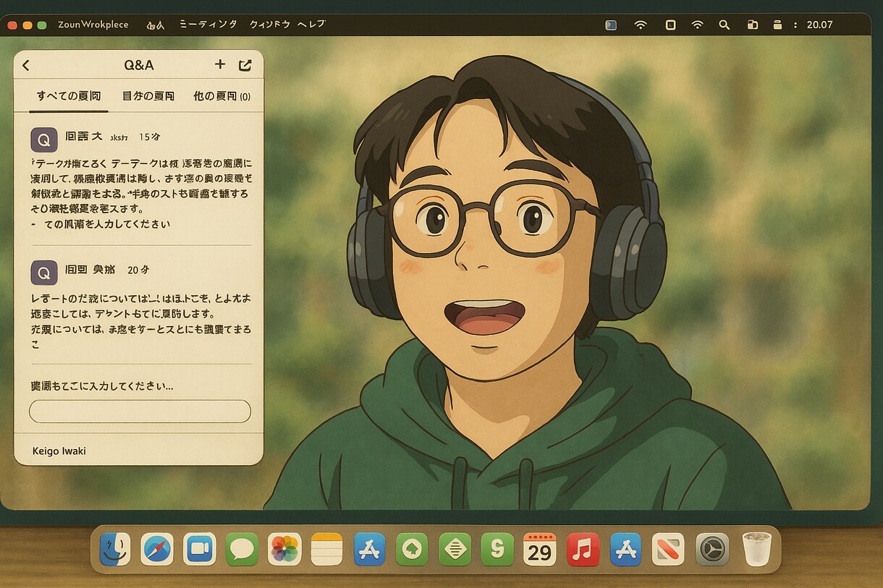Screen dimensions: 883x588
Task: Open the ヘルプ menu in menu bar
Action: tap(312, 25)
